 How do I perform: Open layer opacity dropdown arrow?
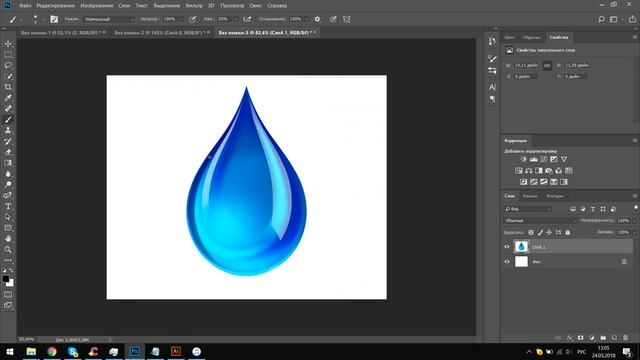(634, 220)
